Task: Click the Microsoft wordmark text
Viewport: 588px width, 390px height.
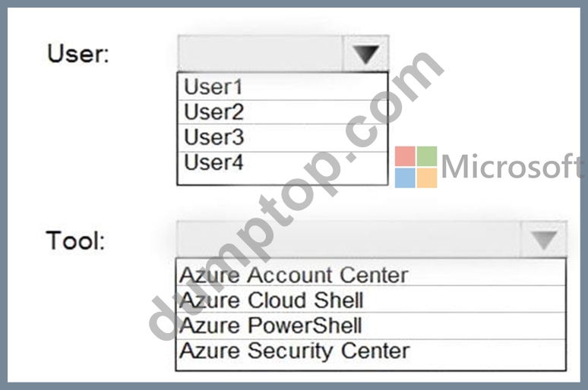Action: tap(512, 166)
